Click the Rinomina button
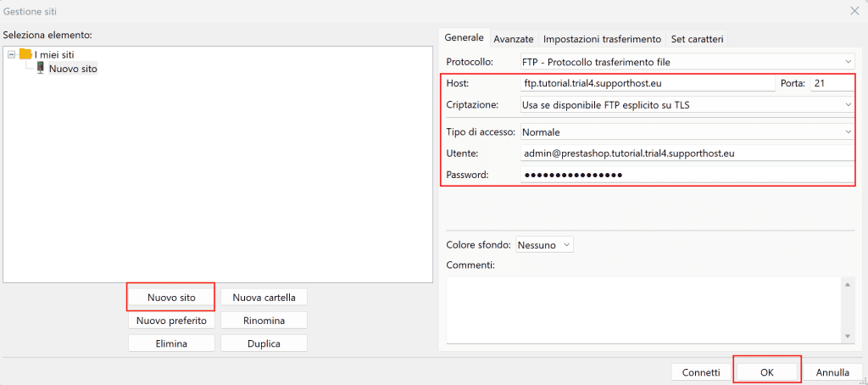The width and height of the screenshot is (868, 385). coord(264,321)
